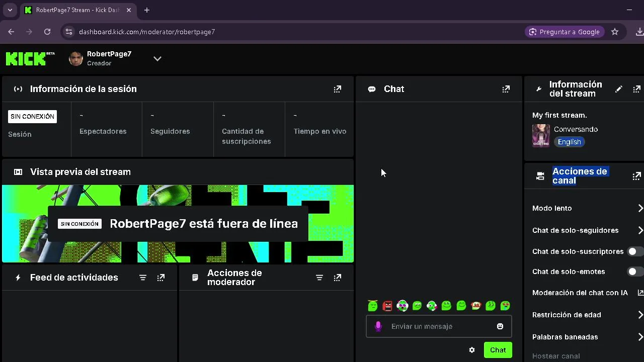Pop out the Información del stream panel
Image resolution: width=644 pixels, height=362 pixels.
(x=637, y=89)
